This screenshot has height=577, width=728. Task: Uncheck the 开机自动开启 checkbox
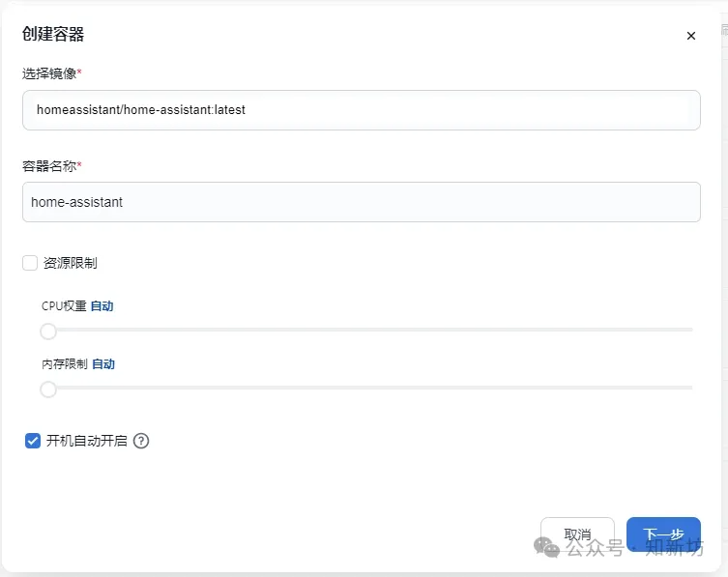[x=33, y=441]
